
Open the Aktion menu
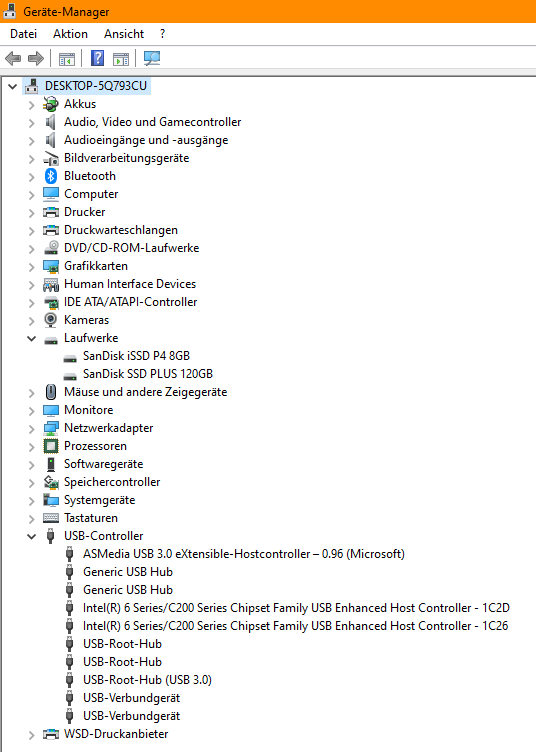[70, 34]
